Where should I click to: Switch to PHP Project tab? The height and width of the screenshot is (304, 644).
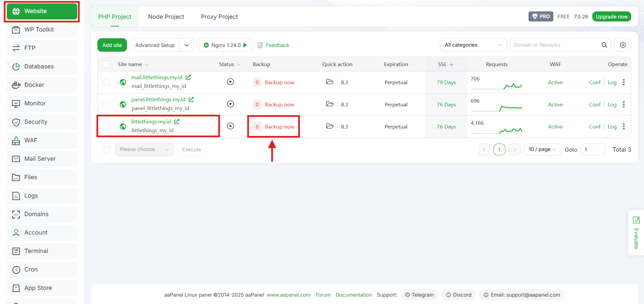click(115, 17)
